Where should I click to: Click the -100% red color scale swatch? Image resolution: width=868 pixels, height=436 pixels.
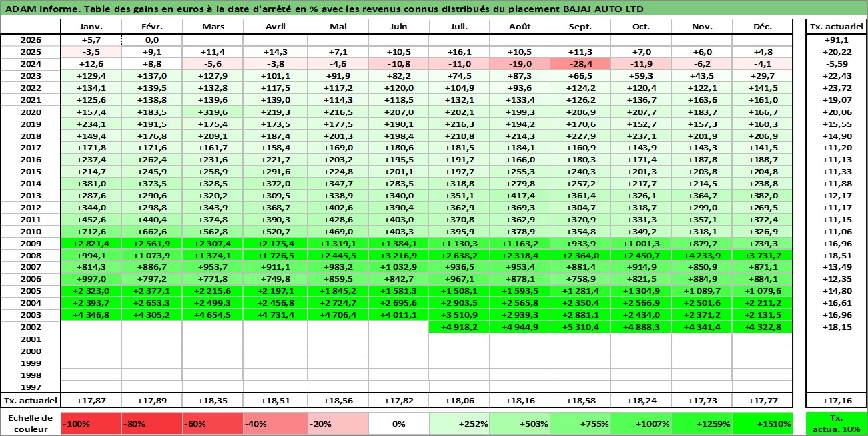pos(91,423)
